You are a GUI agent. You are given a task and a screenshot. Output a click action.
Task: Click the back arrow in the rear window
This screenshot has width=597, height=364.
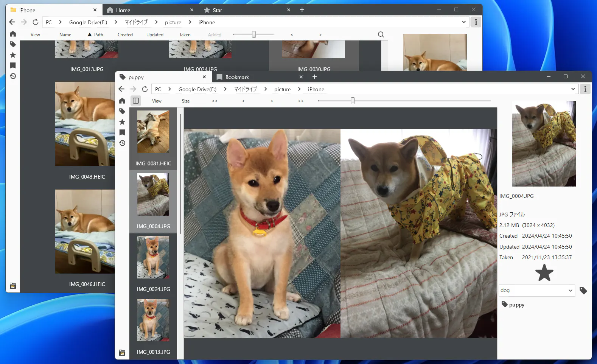tap(12, 22)
